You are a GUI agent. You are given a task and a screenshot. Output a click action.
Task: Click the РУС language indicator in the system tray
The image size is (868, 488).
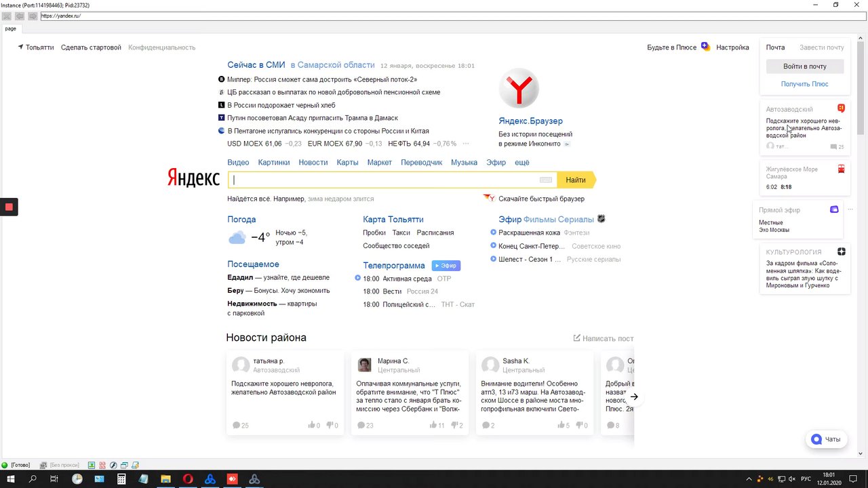click(804, 479)
